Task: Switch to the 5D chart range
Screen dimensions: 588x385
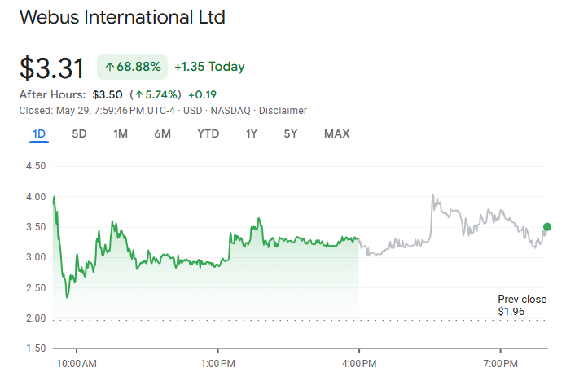Action: [x=79, y=133]
